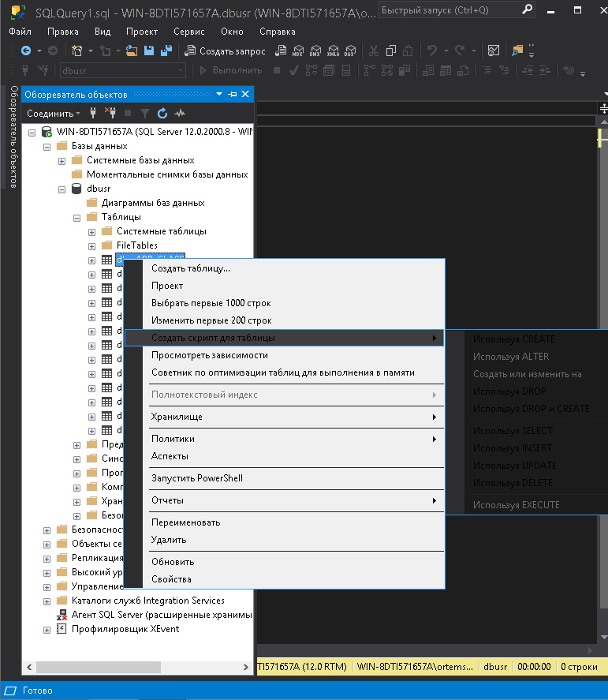Choose Свойства in context menu
This screenshot has height=700, width=608.
(285, 579)
